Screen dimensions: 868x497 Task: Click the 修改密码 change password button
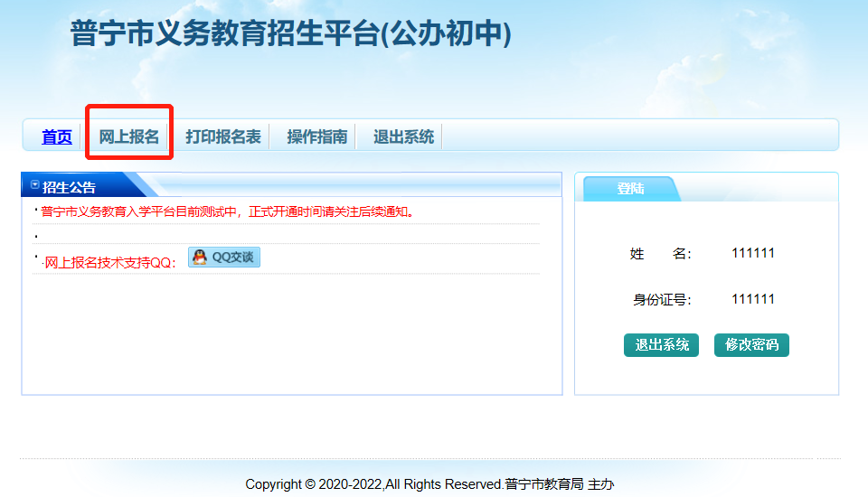751,345
